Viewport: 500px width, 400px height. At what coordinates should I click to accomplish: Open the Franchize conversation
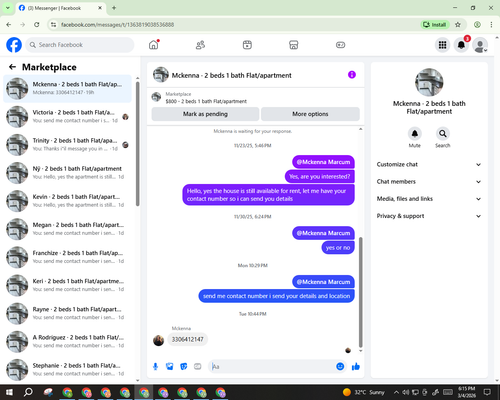pos(68,257)
